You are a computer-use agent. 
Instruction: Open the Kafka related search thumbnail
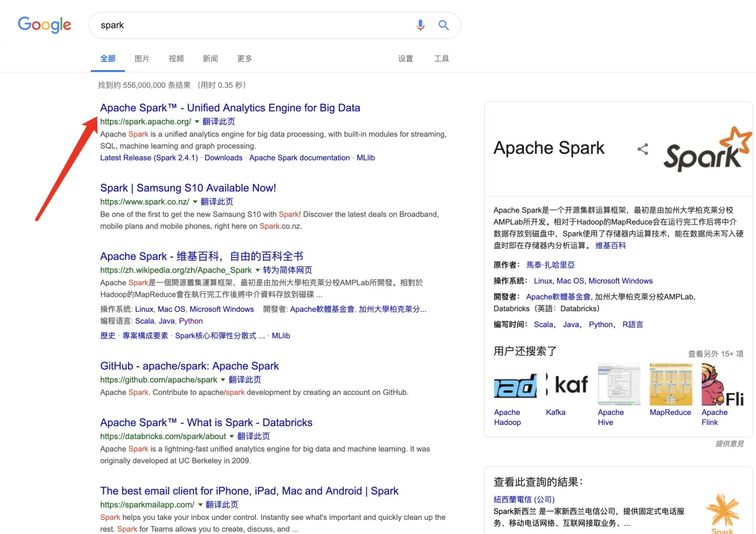point(568,385)
